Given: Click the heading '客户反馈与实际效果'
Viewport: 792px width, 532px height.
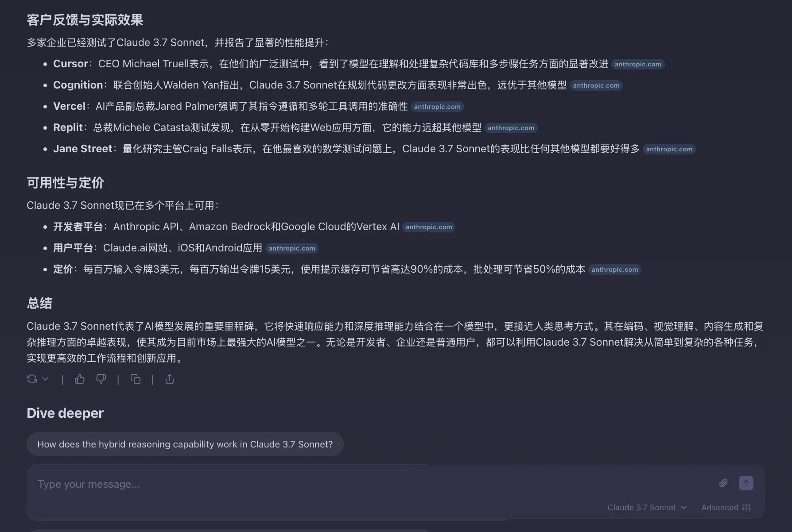Looking at the screenshot, I should point(85,20).
